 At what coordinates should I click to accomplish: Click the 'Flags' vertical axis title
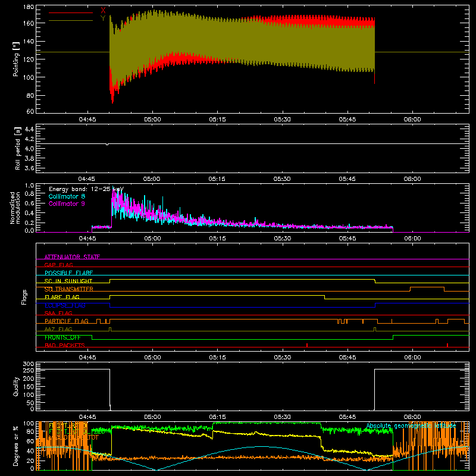pos(24,297)
